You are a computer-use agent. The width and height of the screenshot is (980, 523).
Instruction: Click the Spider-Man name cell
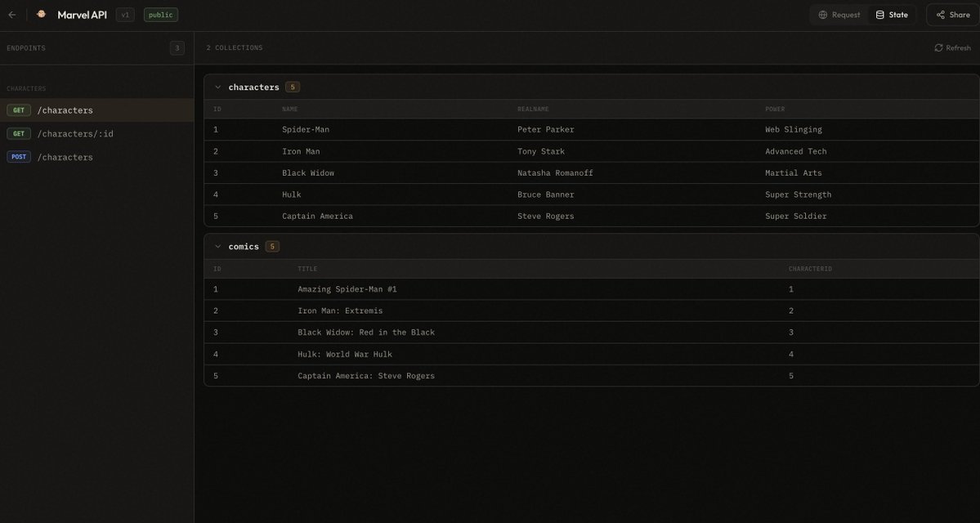coord(306,130)
